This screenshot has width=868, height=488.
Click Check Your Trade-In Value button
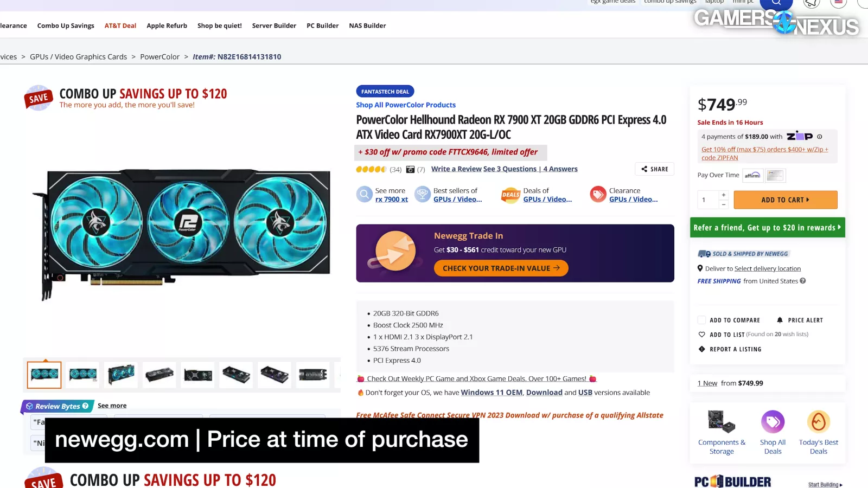pyautogui.click(x=501, y=268)
